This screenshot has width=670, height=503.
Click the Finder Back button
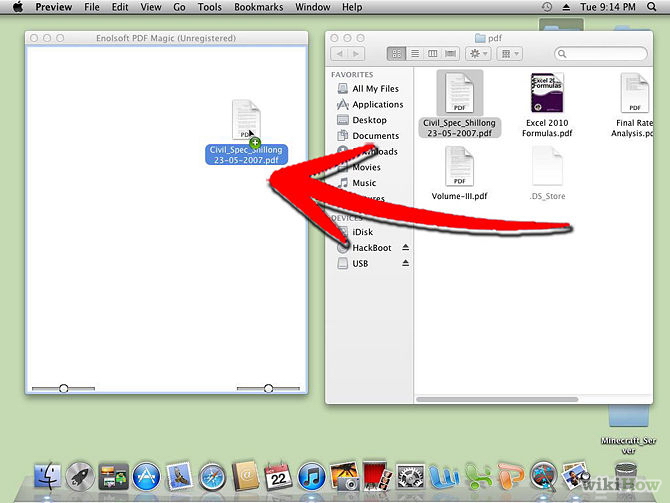click(341, 52)
